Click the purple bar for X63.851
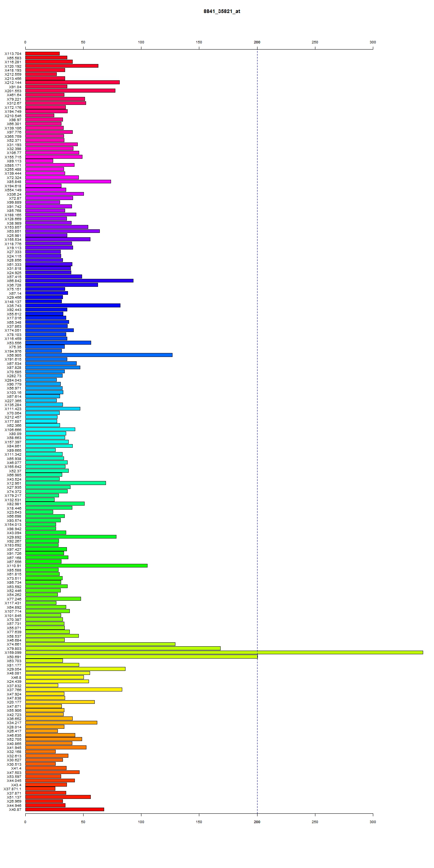The image size is (434, 868). tap(63, 231)
